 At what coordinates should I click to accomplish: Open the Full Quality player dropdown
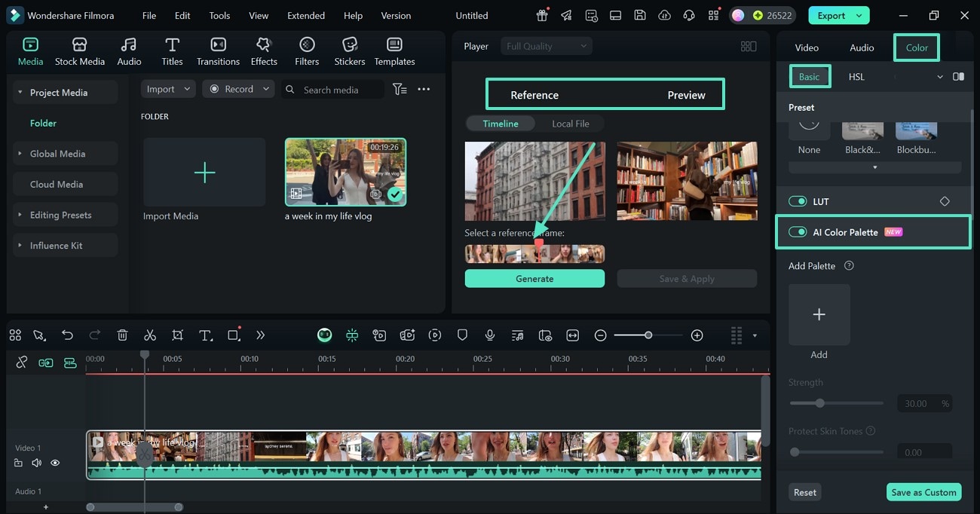click(x=546, y=46)
